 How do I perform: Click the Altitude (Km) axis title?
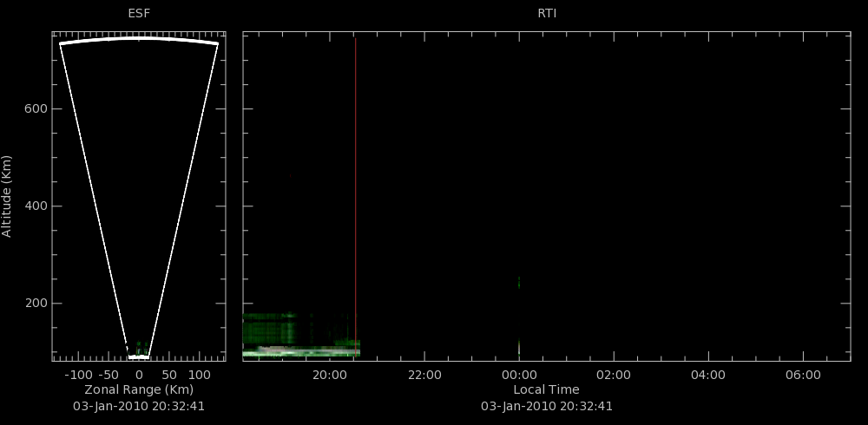(7, 196)
